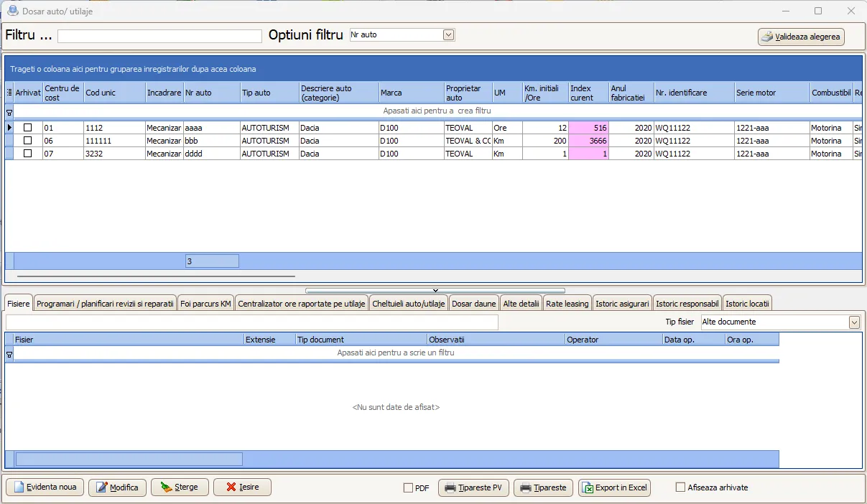Image resolution: width=867 pixels, height=504 pixels.
Task: Click the pencil icon on Modifica button
Action: pyautogui.click(x=101, y=487)
